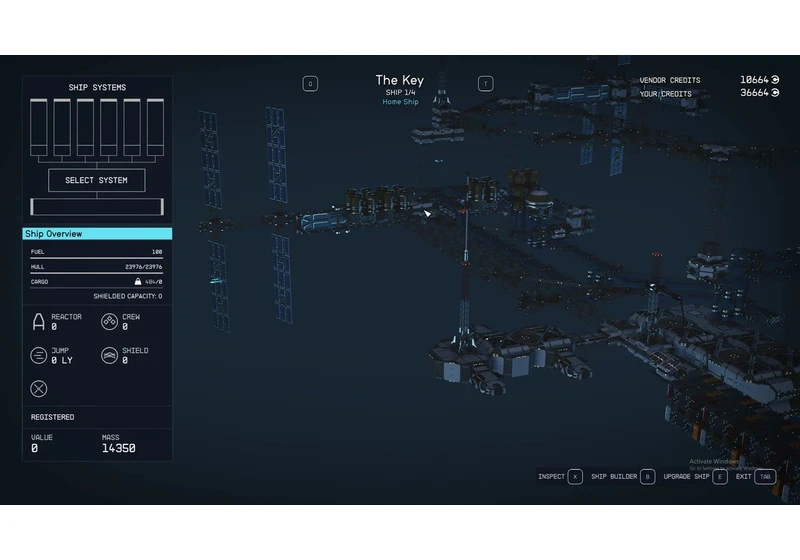
Task: Click the B key icon beside Ship Builder
Action: [x=647, y=477]
